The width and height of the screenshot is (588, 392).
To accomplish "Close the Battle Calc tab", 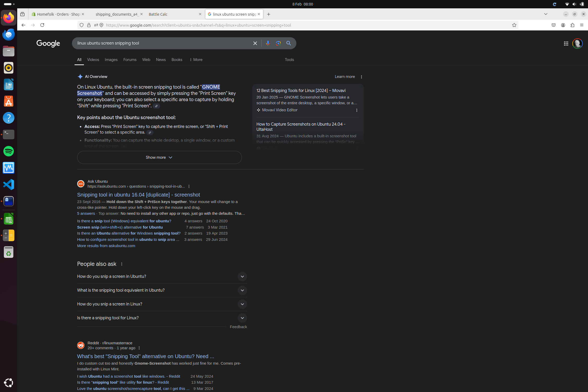I will click(200, 14).
